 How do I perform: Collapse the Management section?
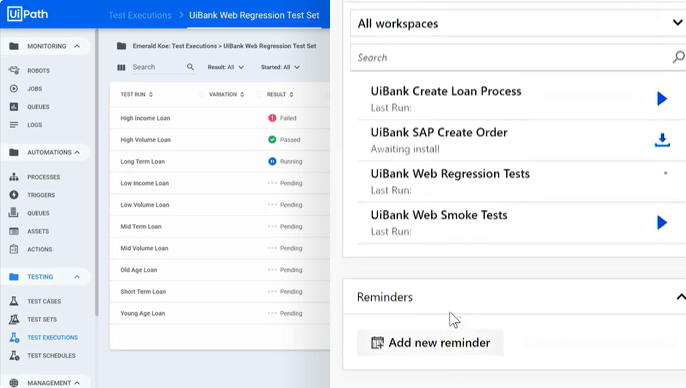(77, 383)
